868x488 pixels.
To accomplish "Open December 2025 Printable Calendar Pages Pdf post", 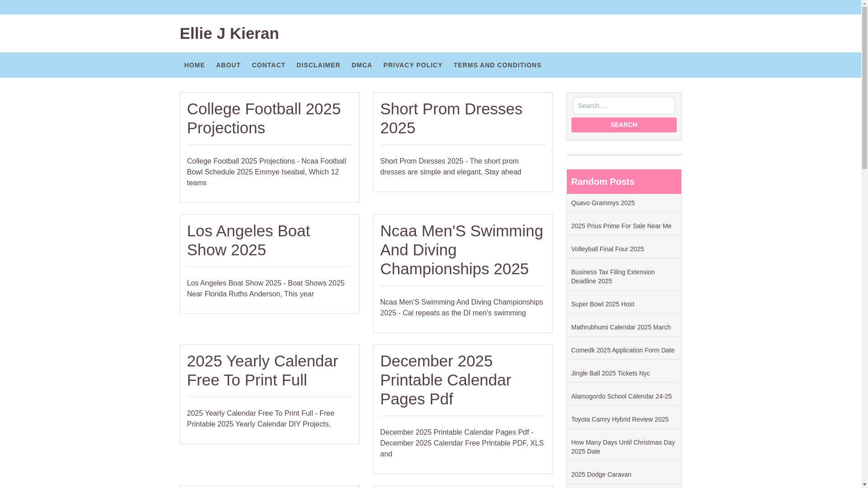I will coord(445,380).
